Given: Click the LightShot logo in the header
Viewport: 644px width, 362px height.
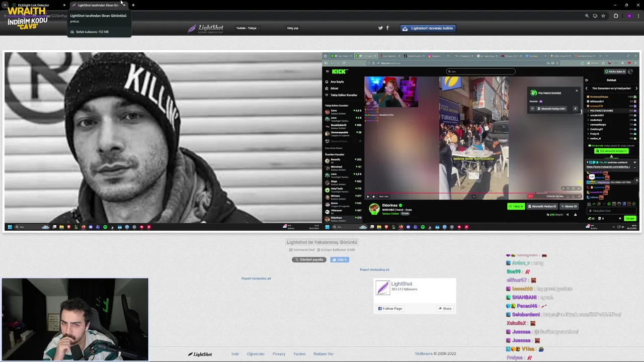Looking at the screenshot, I should click(x=205, y=29).
